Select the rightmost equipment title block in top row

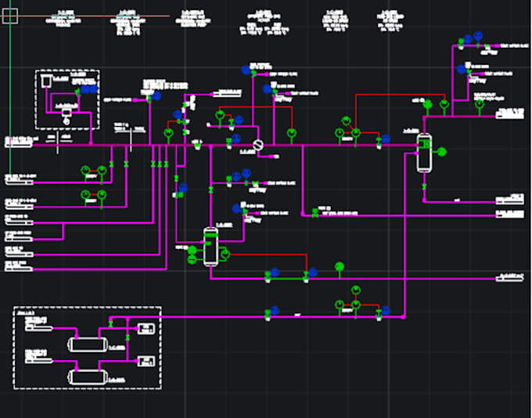390,20
